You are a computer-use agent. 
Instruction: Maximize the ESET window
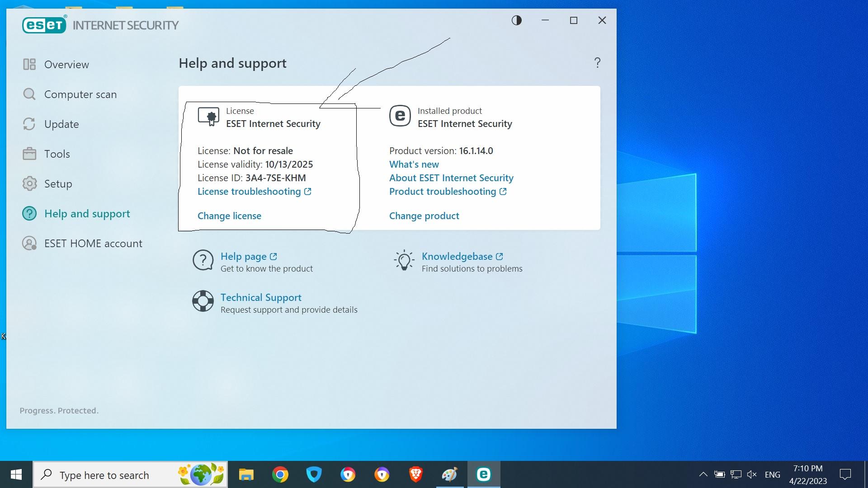(x=574, y=20)
